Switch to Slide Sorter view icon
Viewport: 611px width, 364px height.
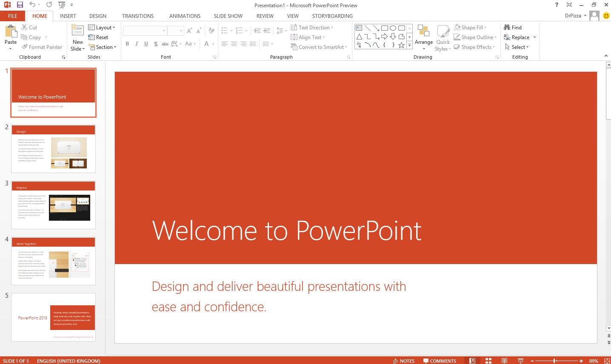[488, 361]
